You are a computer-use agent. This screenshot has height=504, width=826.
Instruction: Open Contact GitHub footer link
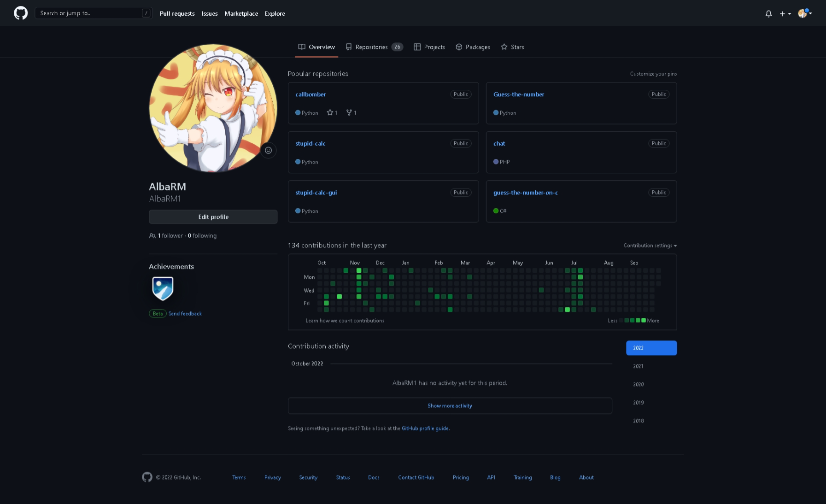pos(416,478)
